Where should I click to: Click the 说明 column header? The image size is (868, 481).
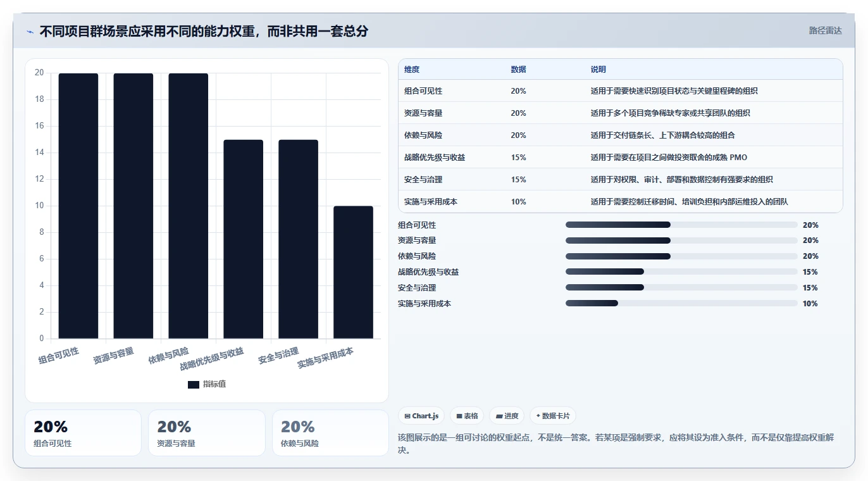598,70
